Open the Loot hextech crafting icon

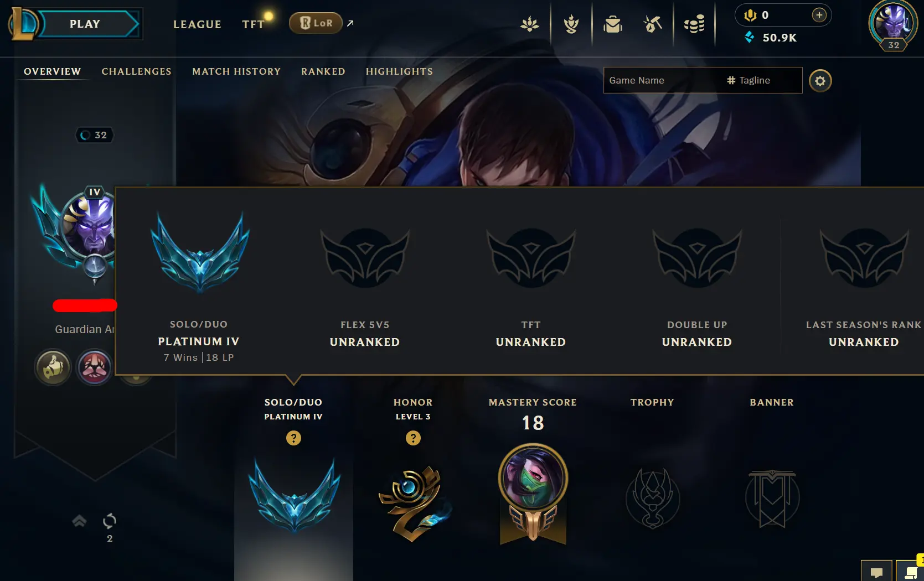653,24
